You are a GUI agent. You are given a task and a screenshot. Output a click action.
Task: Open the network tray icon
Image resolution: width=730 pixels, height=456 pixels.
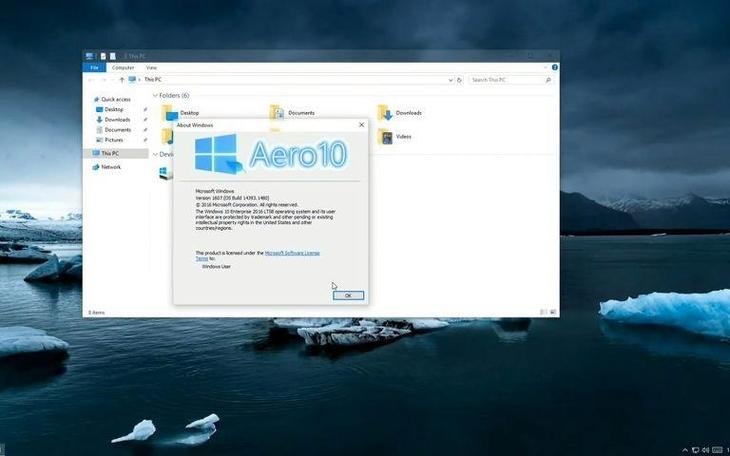696,450
